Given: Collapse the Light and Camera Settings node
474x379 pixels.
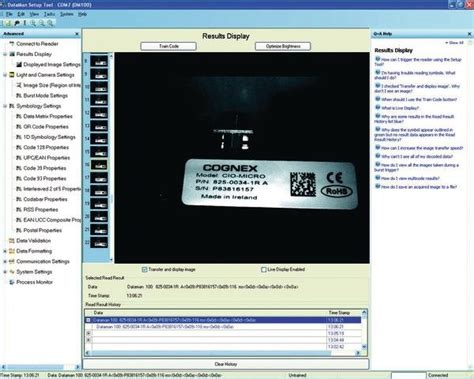Looking at the screenshot, I should click(x=5, y=75).
